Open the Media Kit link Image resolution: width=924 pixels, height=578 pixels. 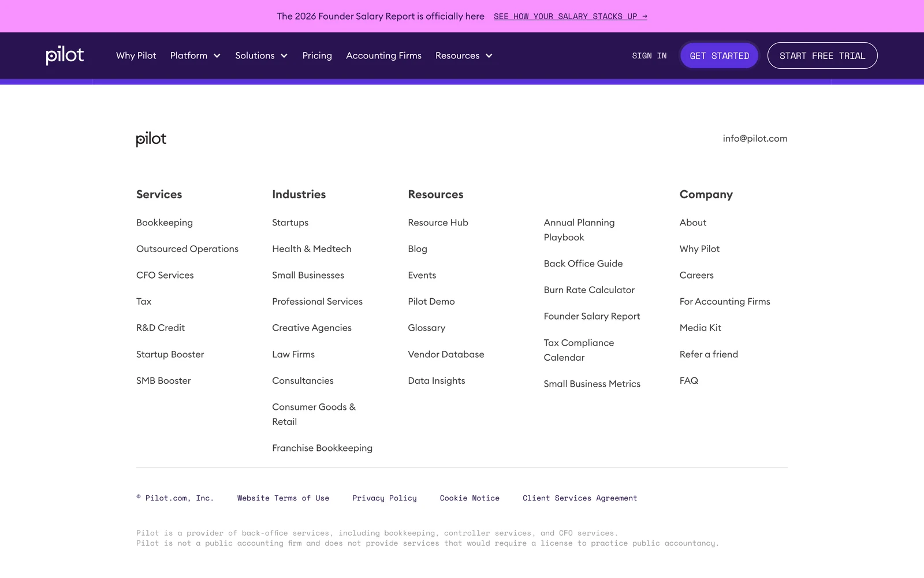pyautogui.click(x=701, y=328)
